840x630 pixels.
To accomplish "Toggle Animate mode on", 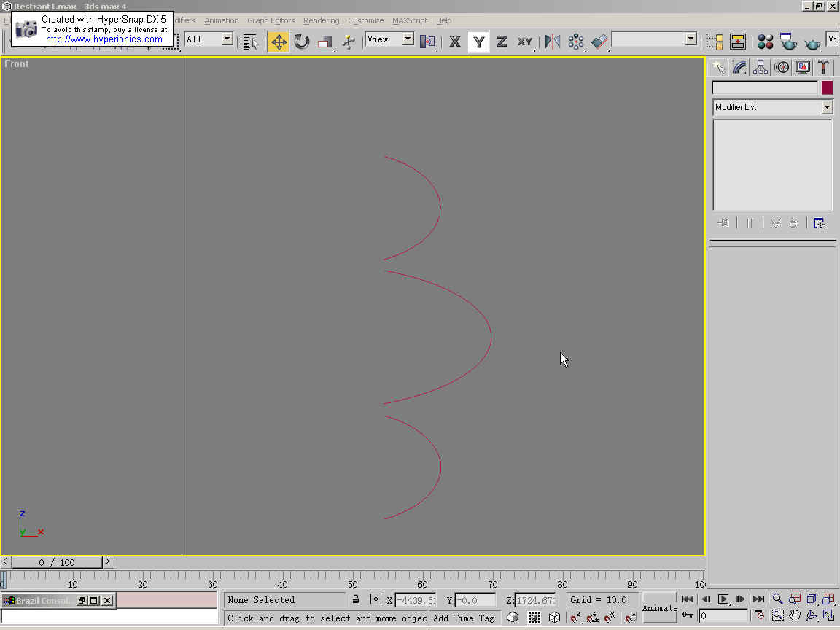I will pos(660,607).
